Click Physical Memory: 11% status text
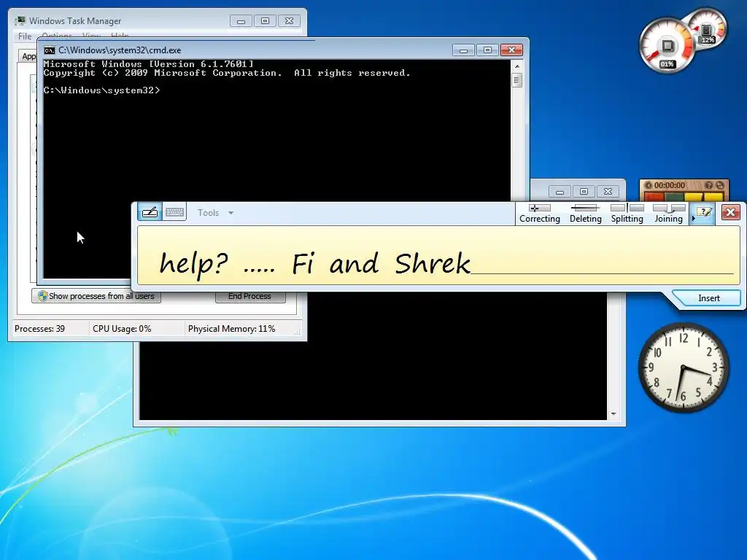The width and height of the screenshot is (747, 560). 231,329
